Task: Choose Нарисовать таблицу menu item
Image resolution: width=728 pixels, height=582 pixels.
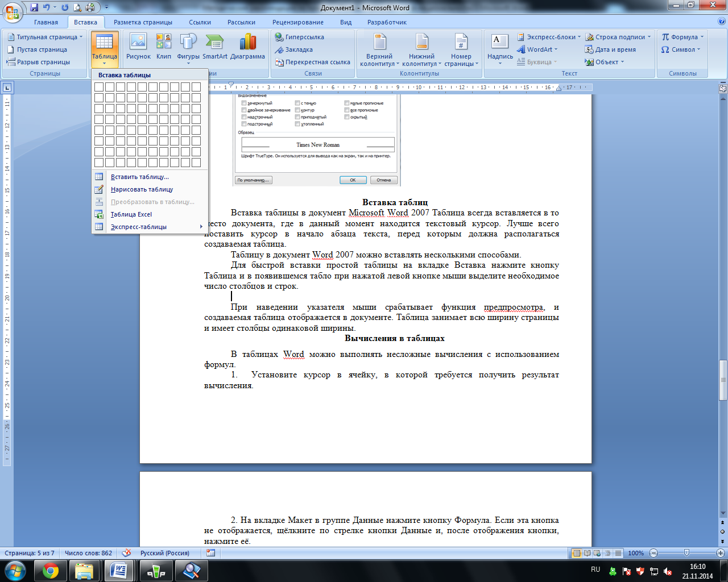Action: pyautogui.click(x=150, y=189)
